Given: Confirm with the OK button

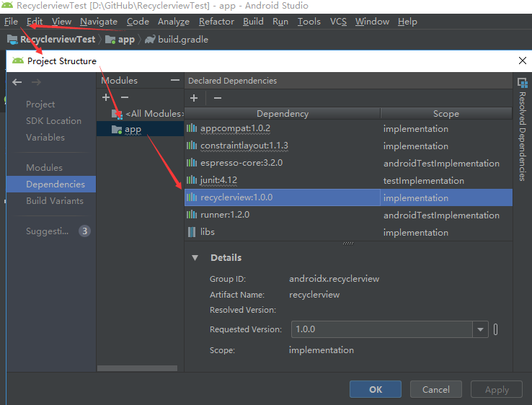Looking at the screenshot, I should 376,389.
